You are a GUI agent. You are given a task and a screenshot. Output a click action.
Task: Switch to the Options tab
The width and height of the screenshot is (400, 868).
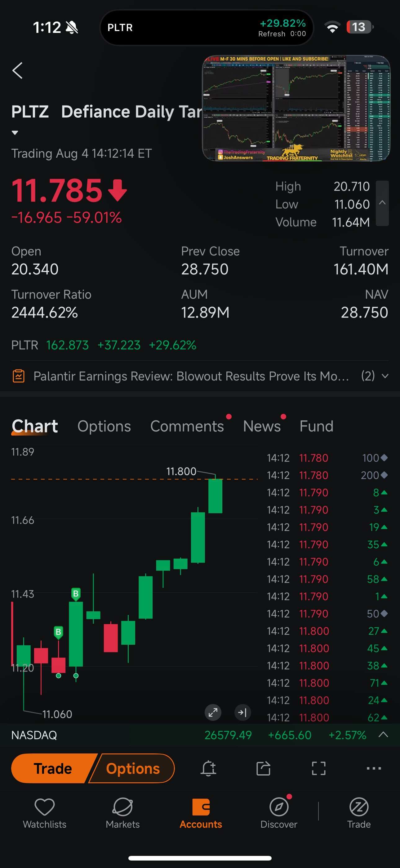point(104,426)
